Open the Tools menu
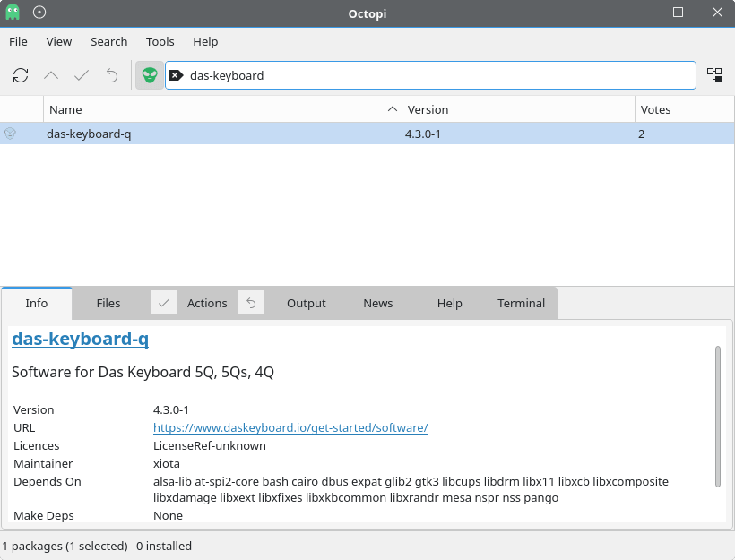Viewport: 735px width, 560px height. tap(160, 42)
